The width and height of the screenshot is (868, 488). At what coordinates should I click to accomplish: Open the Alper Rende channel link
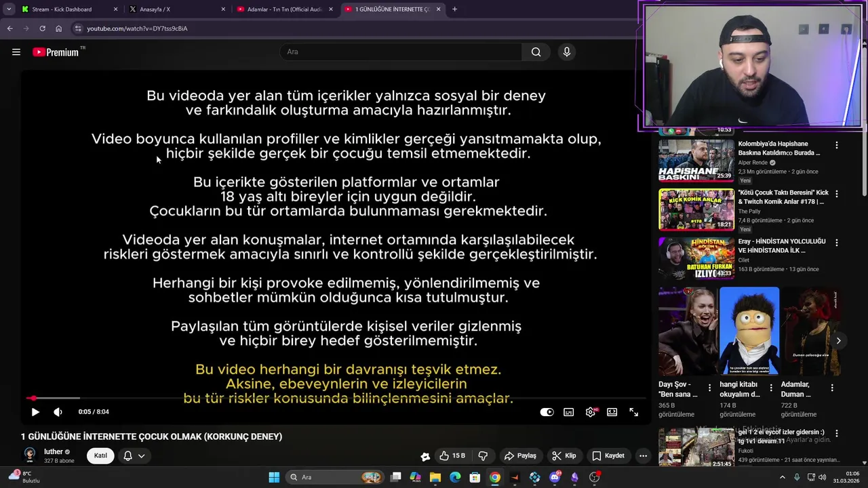753,163
